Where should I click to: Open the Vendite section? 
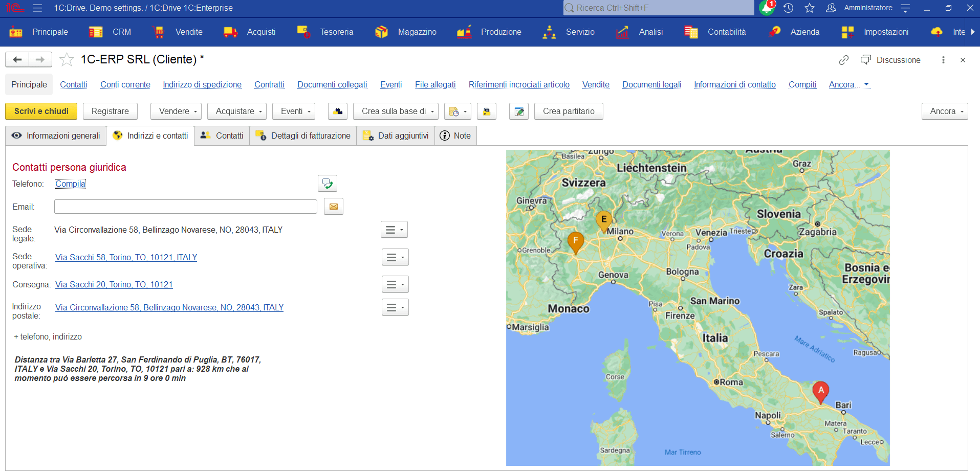[x=177, y=32]
